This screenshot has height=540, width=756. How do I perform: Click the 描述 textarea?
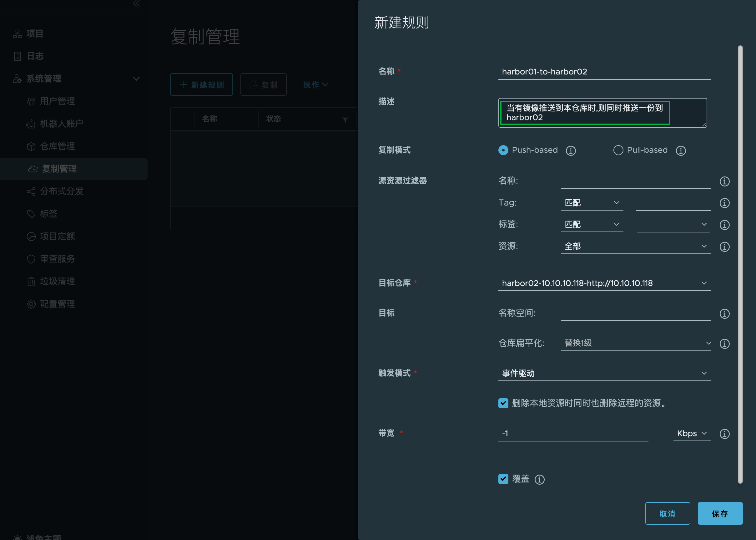602,113
